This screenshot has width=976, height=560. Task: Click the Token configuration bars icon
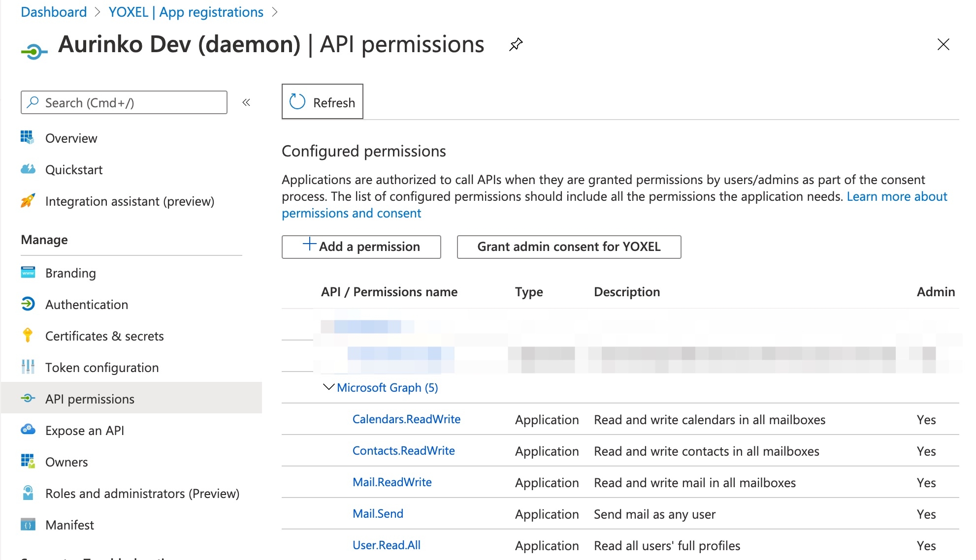coord(28,367)
